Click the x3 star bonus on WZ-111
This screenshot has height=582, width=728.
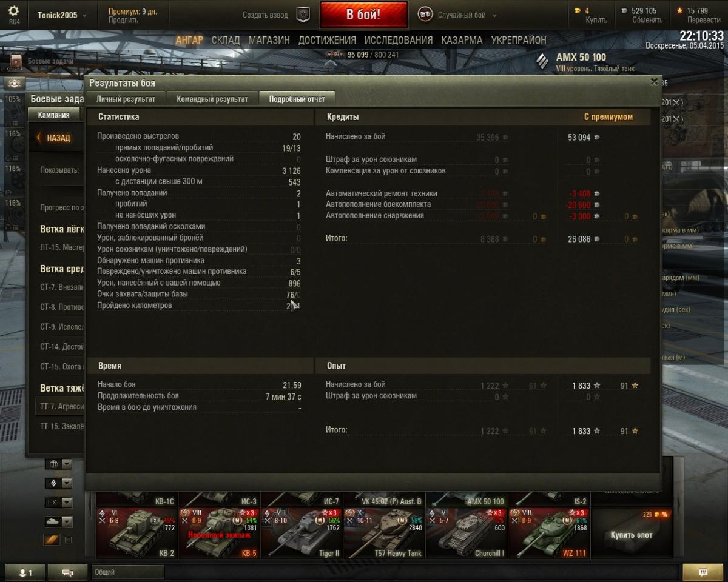[577, 513]
